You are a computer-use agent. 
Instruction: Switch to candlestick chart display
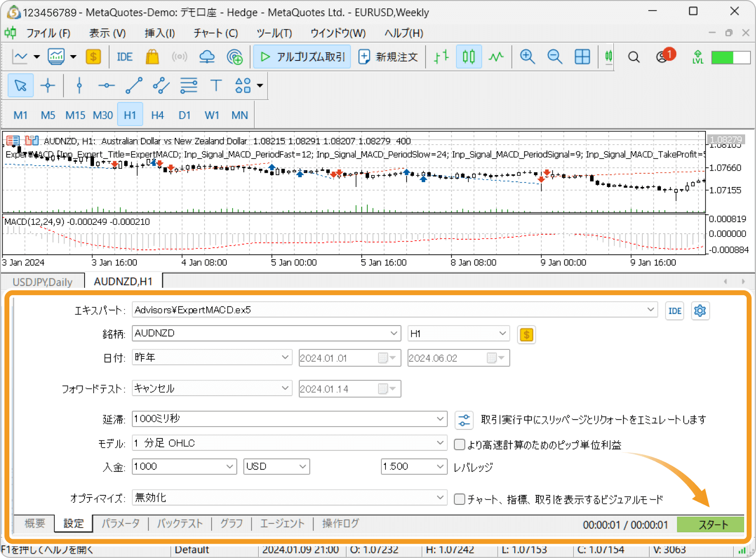[x=469, y=57]
